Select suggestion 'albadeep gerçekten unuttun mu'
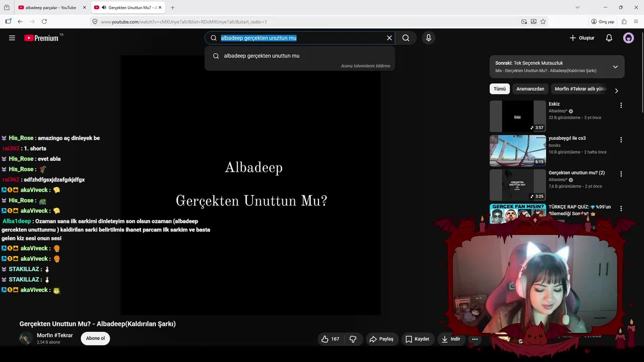Image resolution: width=644 pixels, height=362 pixels. [300, 56]
